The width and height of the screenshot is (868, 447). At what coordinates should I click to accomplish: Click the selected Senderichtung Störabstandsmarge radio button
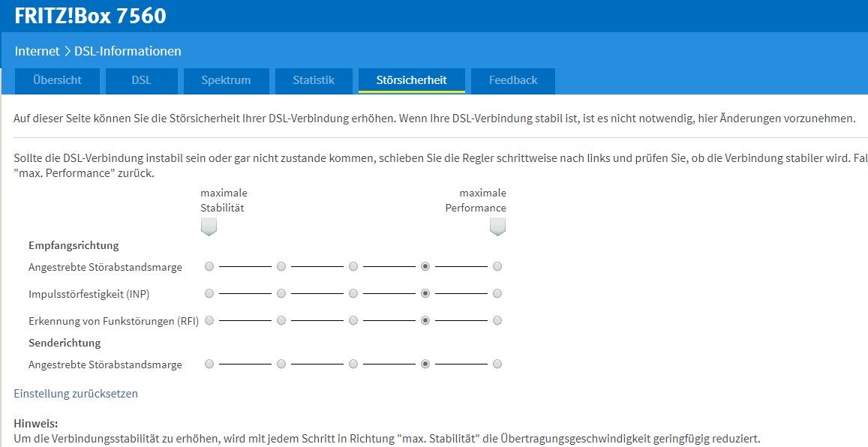point(425,364)
